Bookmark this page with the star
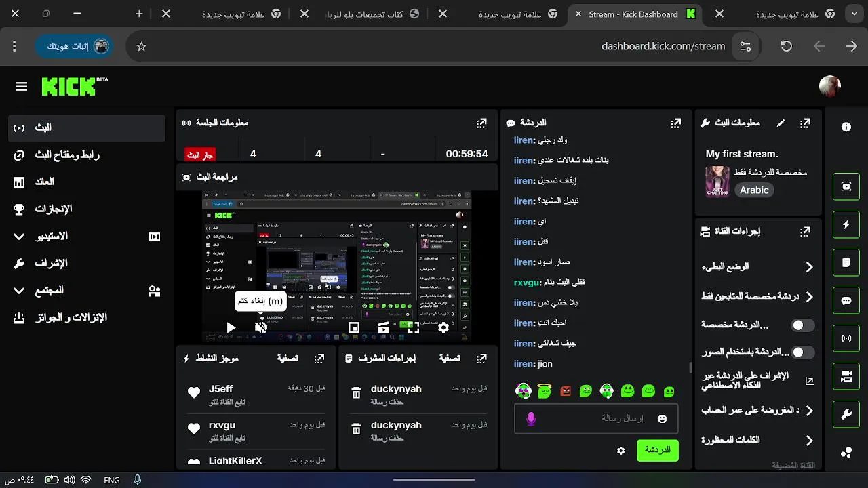This screenshot has width=868, height=488. tap(141, 47)
